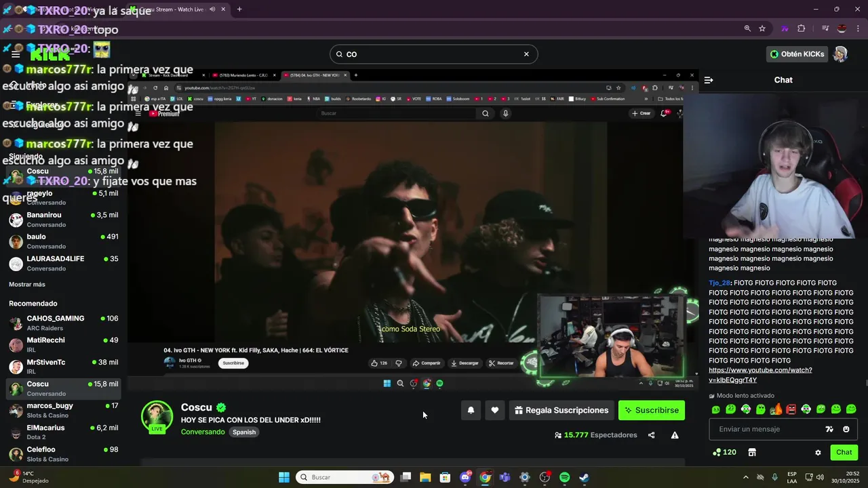
Task: Open marcos_bugy recommended channel
Action: click(x=64, y=410)
